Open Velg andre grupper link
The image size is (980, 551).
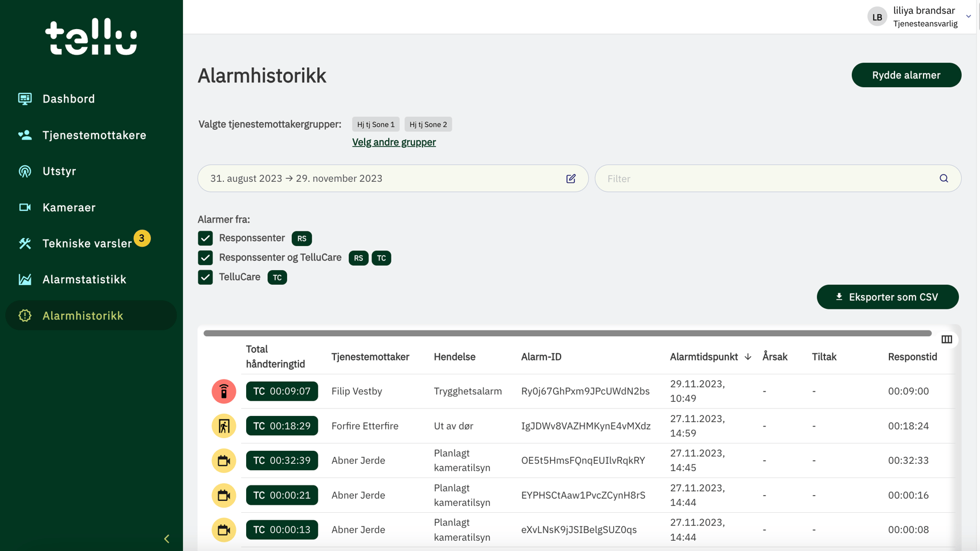[394, 142]
